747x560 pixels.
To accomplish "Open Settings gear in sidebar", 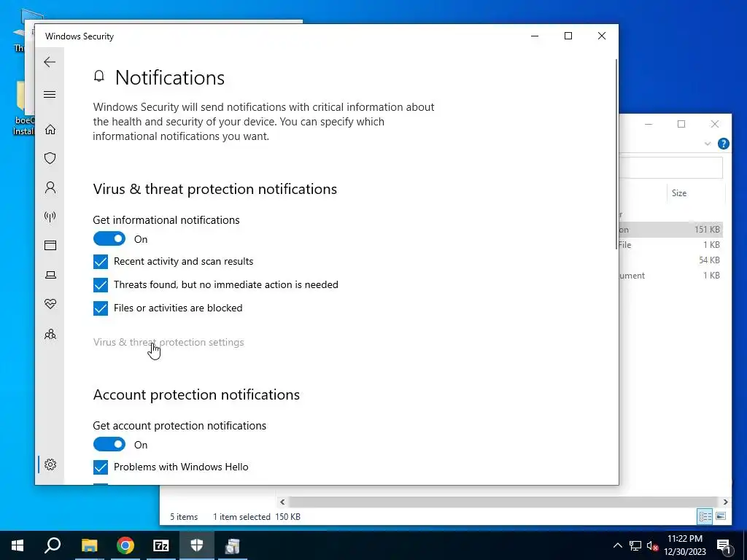I will pos(50,464).
